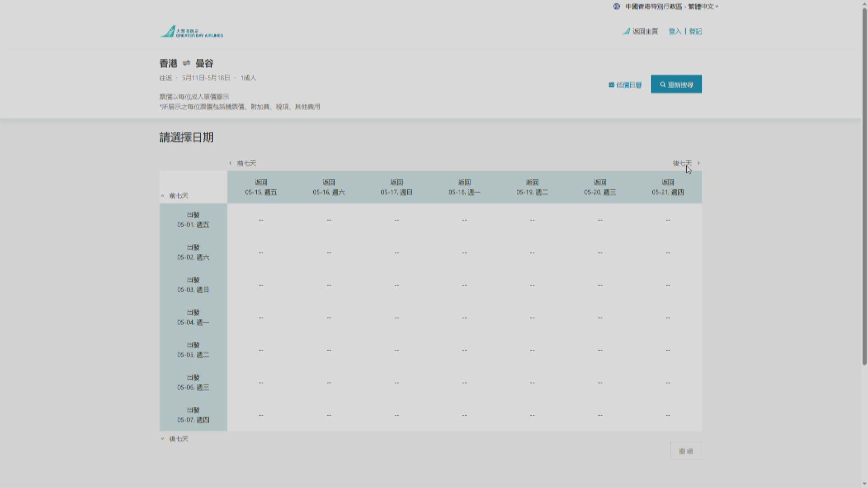The image size is (868, 488).
Task: Click the up chevron for earlier departure days
Action: point(163,196)
